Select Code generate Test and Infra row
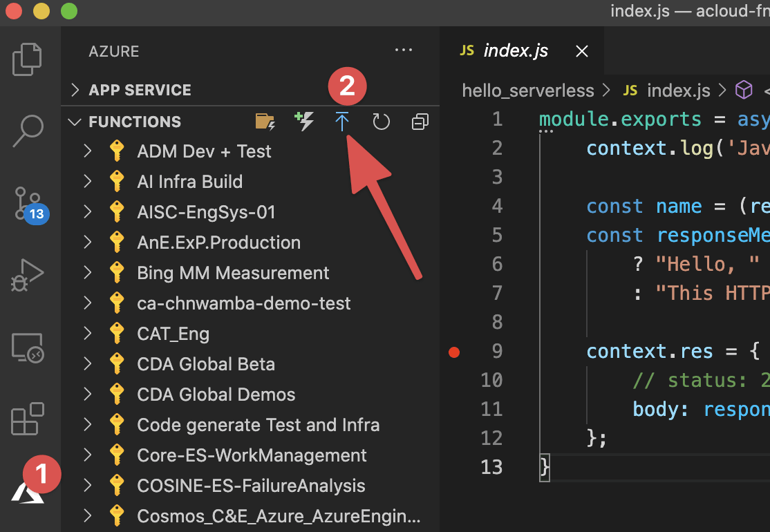This screenshot has width=770, height=532. 250,425
